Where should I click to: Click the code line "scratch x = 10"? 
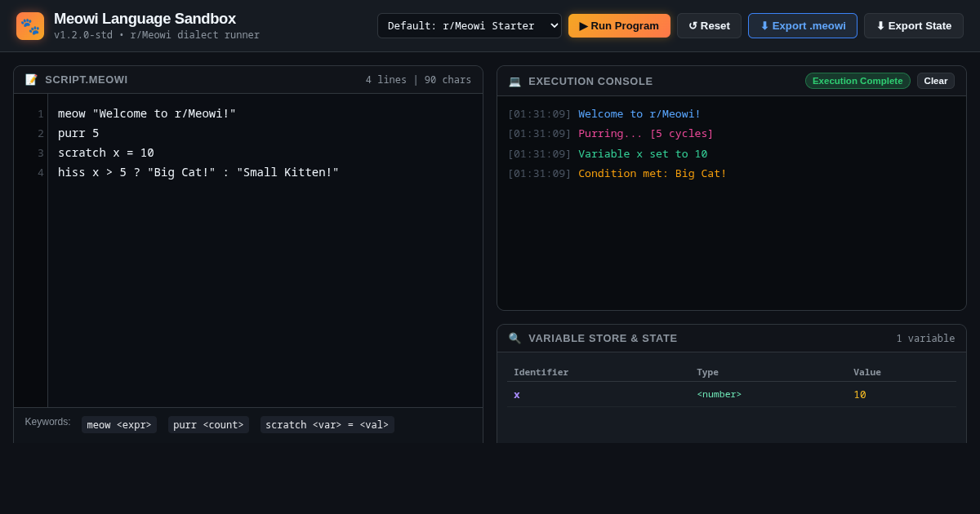(106, 153)
